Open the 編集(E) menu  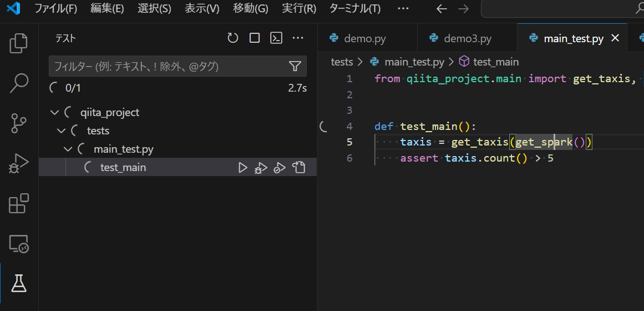tap(107, 9)
